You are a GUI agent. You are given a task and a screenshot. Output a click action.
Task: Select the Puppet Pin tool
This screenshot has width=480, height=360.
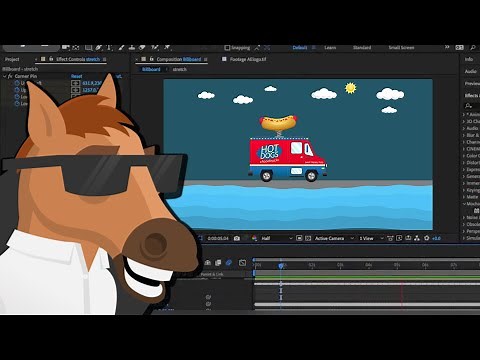click(x=167, y=48)
